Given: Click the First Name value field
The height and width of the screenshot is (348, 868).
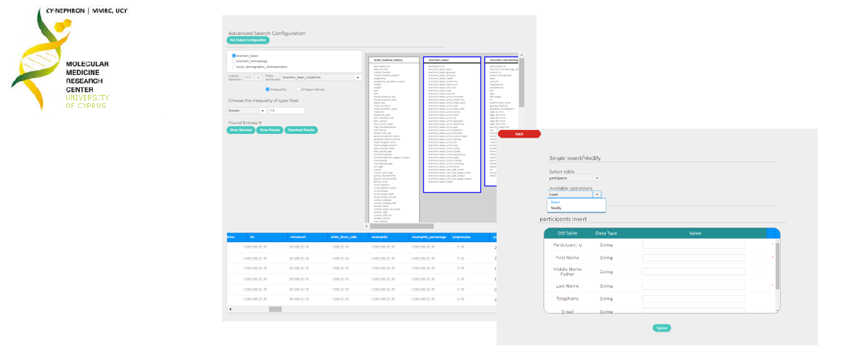Looking at the screenshot, I should tap(693, 258).
